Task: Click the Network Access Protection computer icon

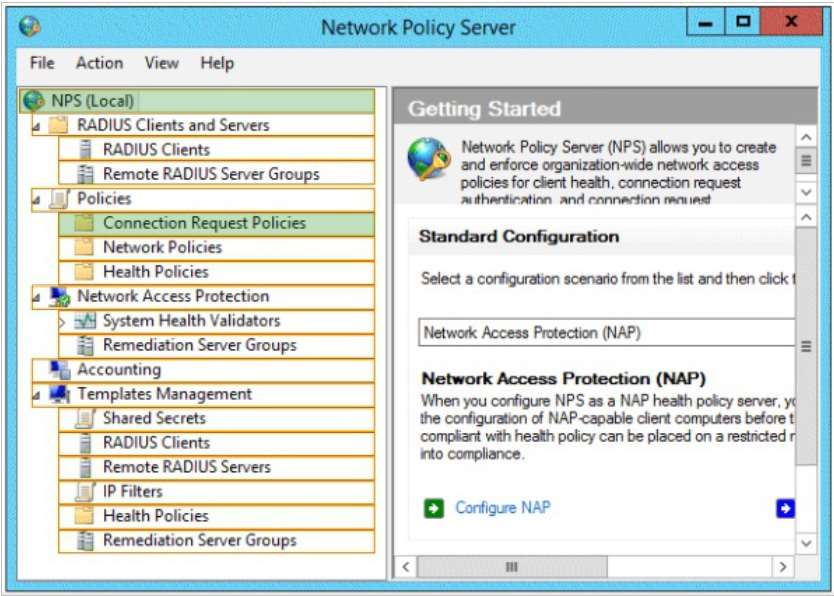Action: pyautogui.click(x=60, y=297)
